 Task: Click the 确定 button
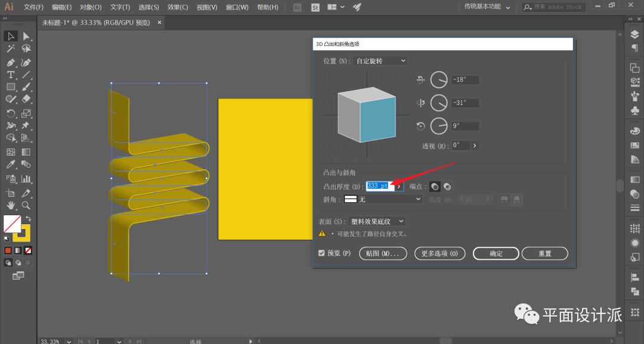click(x=496, y=253)
